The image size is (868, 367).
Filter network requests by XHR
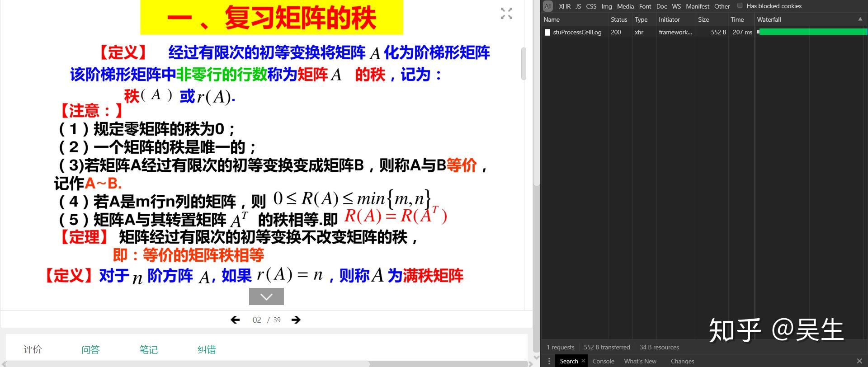[565, 6]
